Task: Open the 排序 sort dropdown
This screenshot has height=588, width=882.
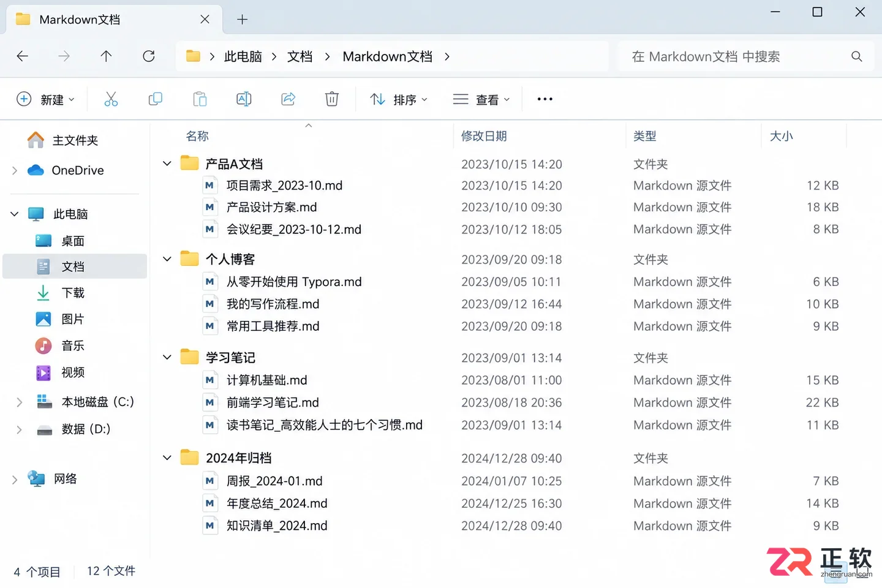Action: click(x=399, y=99)
